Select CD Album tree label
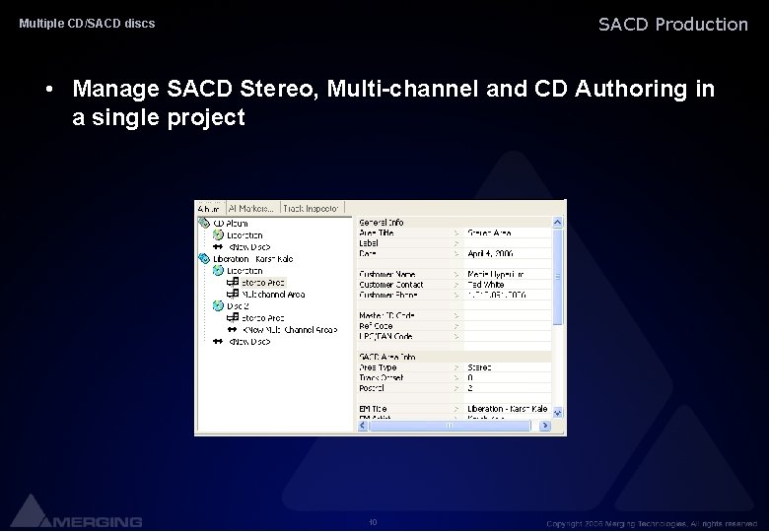The image size is (769, 532). (x=231, y=224)
